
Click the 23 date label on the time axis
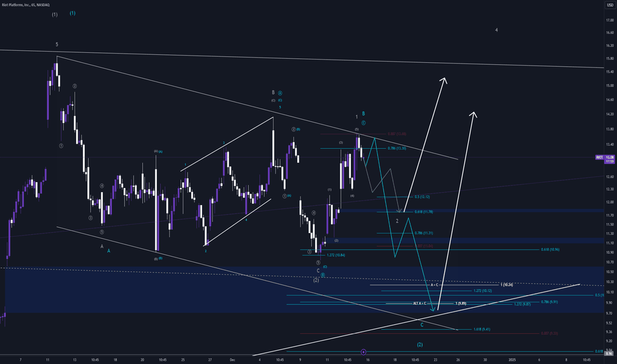pos(436,359)
